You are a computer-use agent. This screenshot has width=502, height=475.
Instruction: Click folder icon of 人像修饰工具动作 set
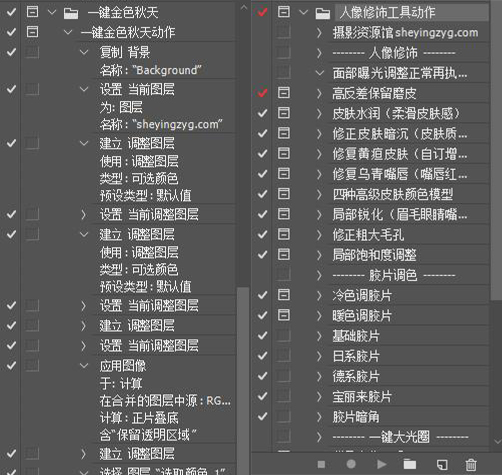point(323,13)
